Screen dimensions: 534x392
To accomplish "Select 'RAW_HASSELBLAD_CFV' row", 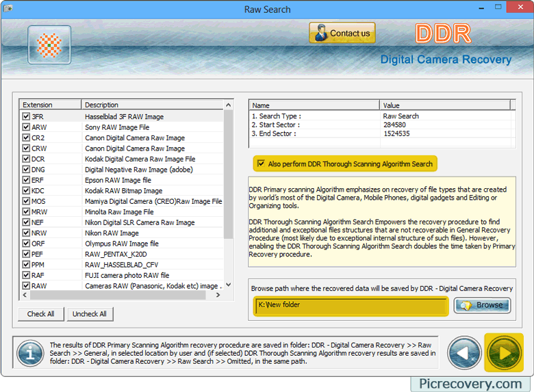I will [x=122, y=265].
